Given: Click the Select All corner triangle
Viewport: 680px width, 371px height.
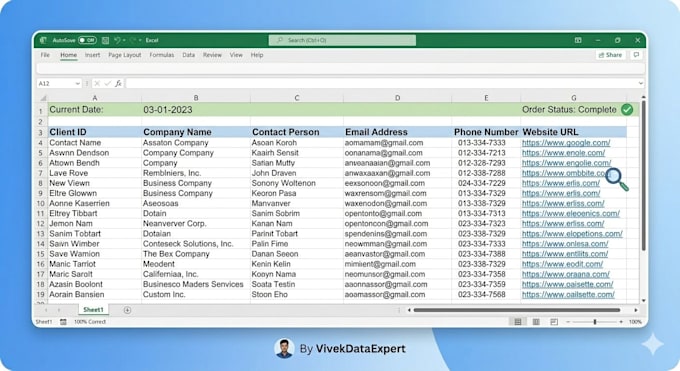Looking at the screenshot, I should pyautogui.click(x=43, y=98).
